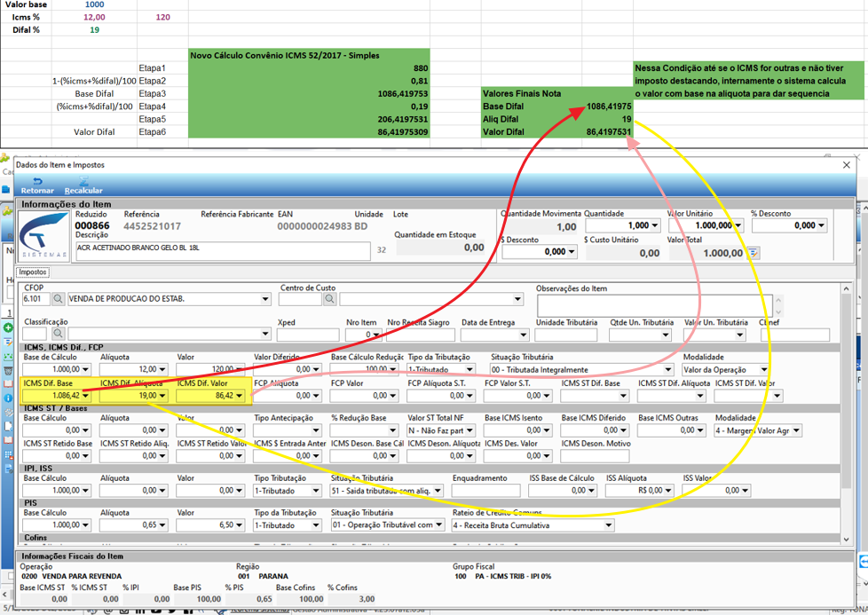Click ICMS Dif. Base value 1.086,42

pos(56,395)
